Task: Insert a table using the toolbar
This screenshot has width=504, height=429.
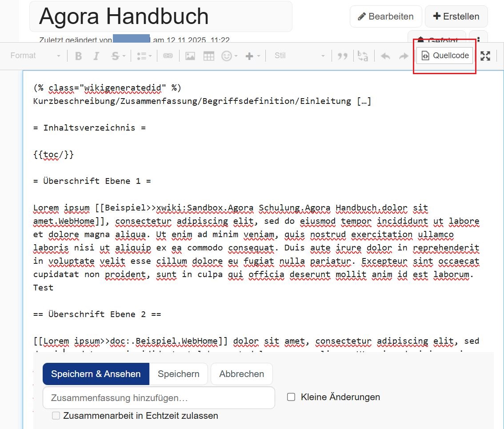Action: [x=208, y=56]
